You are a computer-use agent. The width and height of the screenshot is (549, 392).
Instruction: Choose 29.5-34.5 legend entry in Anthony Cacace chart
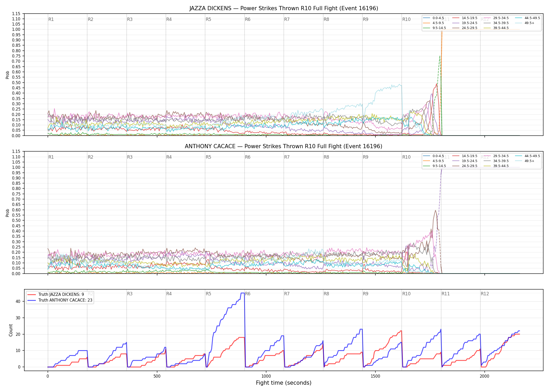(x=496, y=156)
